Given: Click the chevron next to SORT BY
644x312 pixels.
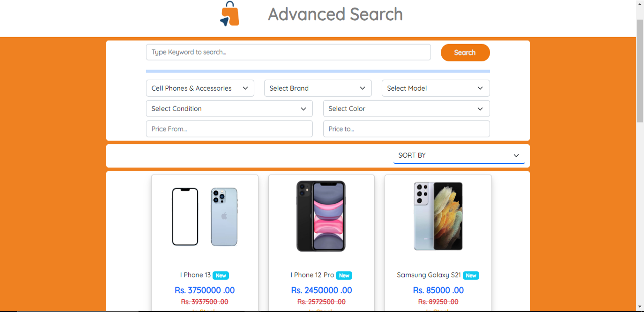Looking at the screenshot, I should pyautogui.click(x=516, y=155).
